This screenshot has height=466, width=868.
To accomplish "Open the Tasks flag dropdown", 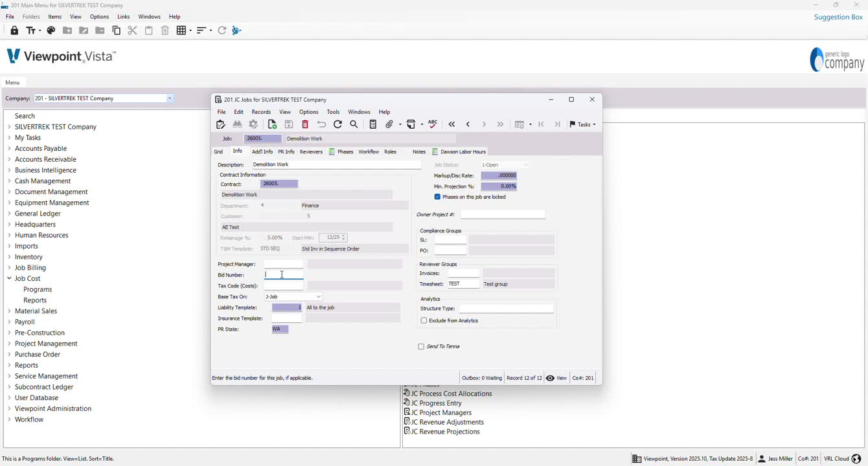I will tap(582, 124).
